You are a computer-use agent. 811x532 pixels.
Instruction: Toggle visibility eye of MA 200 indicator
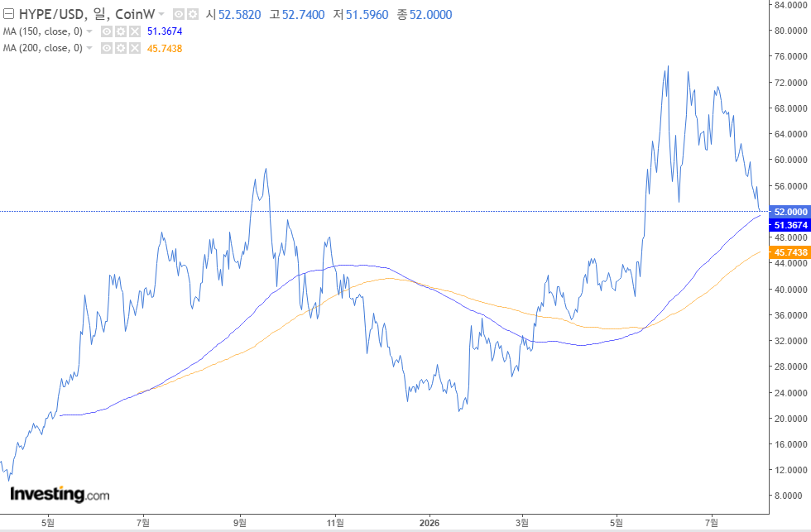point(107,48)
